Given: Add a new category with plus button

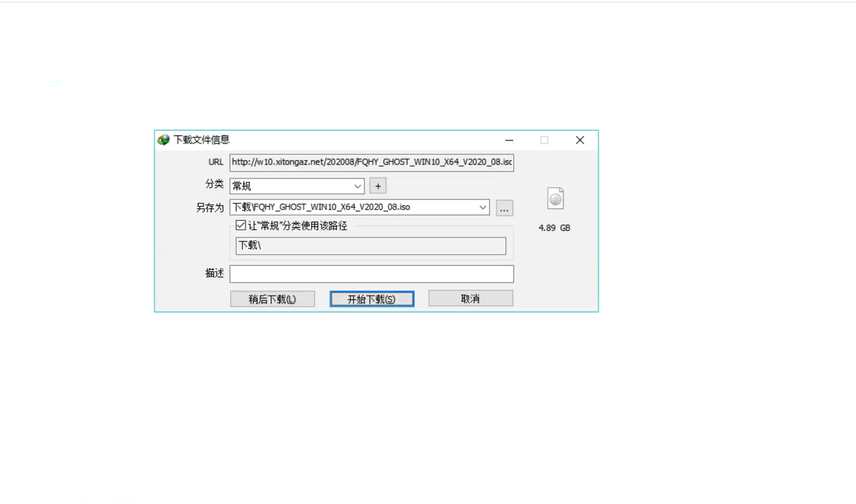Looking at the screenshot, I should coord(378,186).
